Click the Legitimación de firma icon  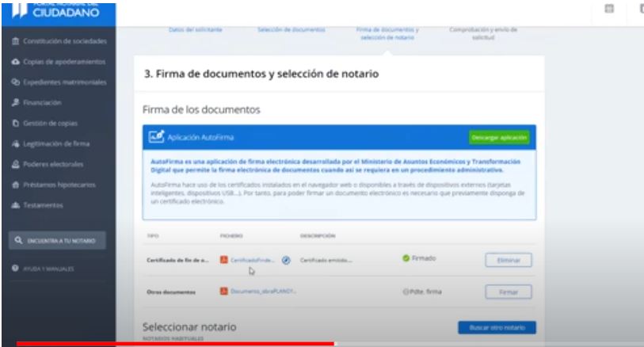(16, 143)
